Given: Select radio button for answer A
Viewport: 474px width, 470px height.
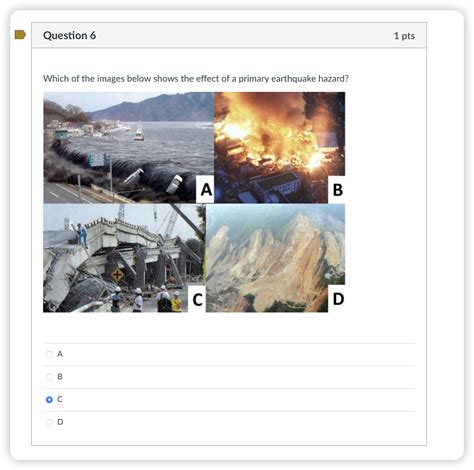Looking at the screenshot, I should [49, 354].
